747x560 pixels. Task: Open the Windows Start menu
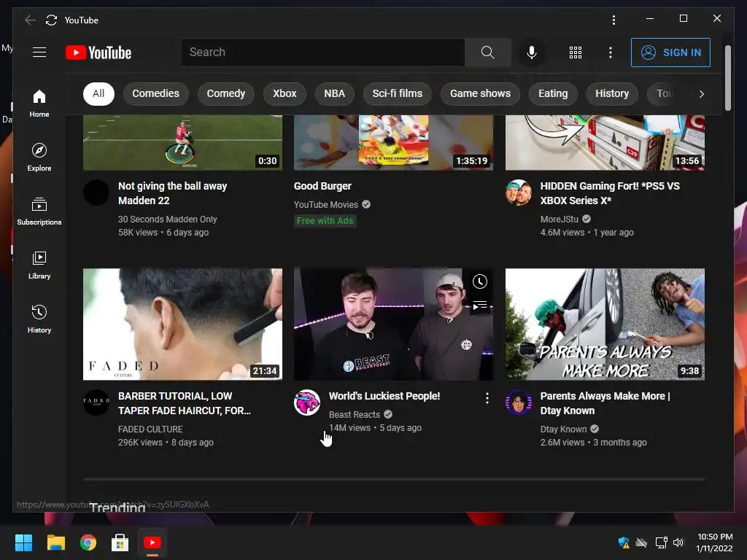(x=23, y=542)
